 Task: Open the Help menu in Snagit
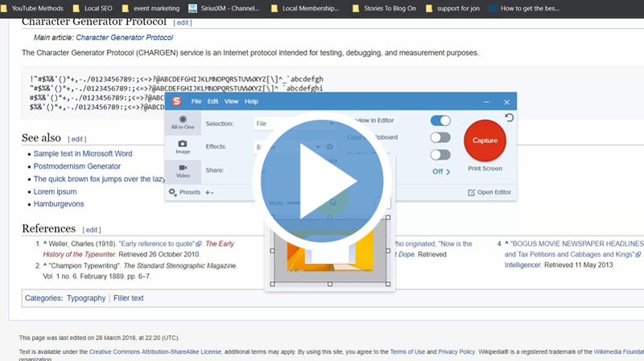click(x=251, y=102)
